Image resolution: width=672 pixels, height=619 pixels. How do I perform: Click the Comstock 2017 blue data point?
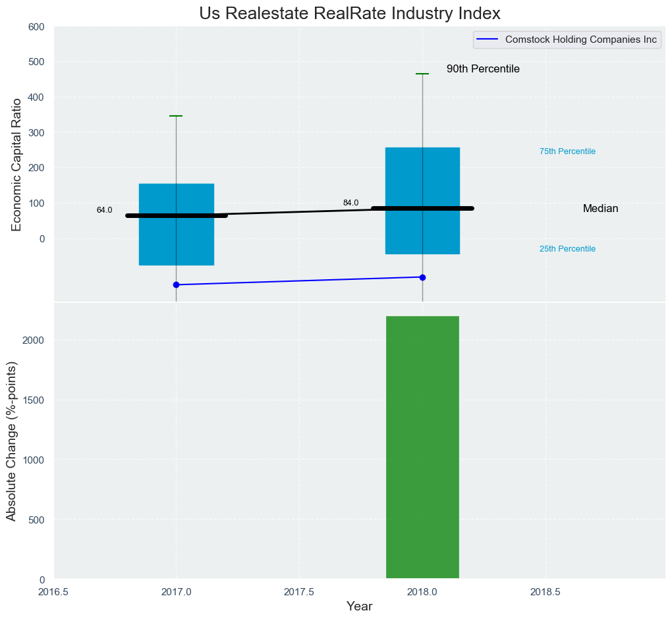[176, 284]
